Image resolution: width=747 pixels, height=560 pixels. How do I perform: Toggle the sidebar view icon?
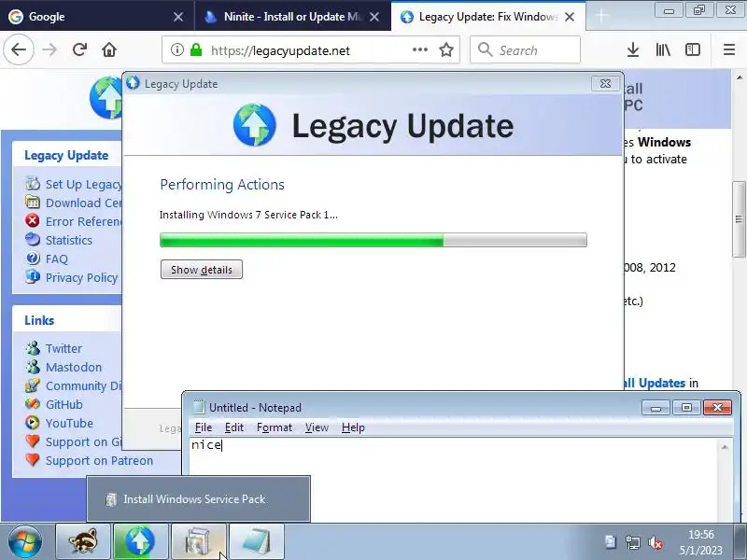point(692,49)
